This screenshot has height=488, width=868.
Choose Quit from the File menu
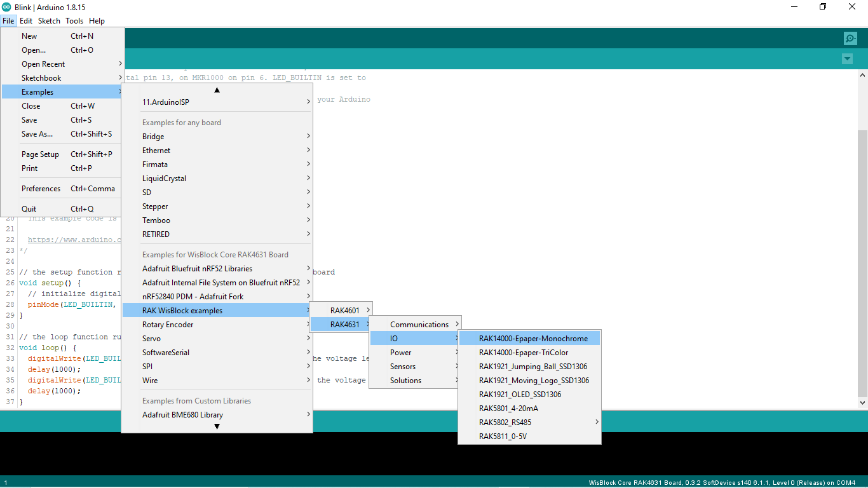pyautogui.click(x=62, y=209)
